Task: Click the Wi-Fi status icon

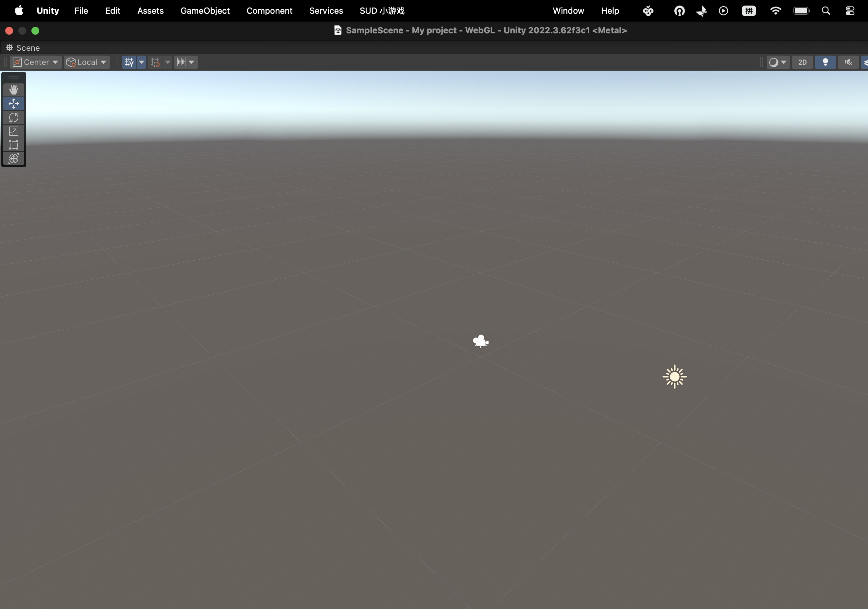Action: click(x=775, y=10)
